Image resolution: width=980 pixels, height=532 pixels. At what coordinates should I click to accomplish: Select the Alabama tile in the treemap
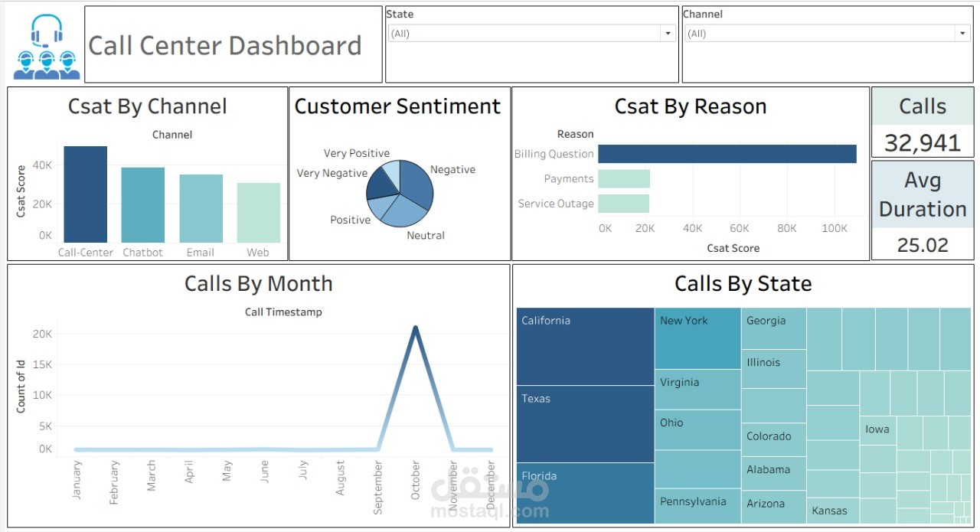[774, 473]
